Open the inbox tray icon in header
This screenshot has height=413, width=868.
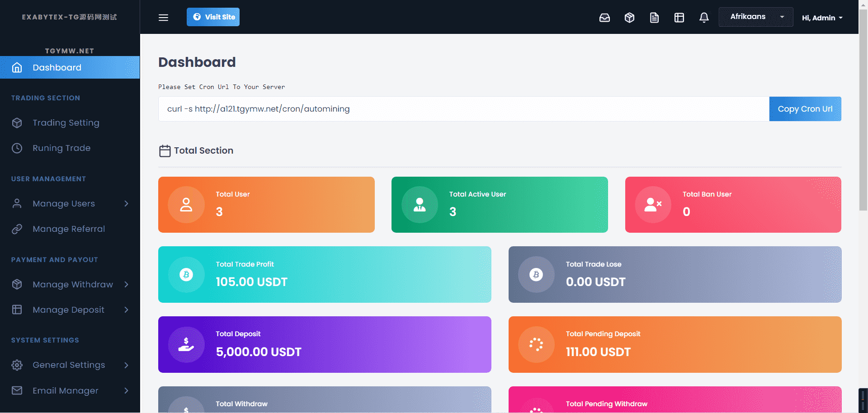(x=604, y=18)
